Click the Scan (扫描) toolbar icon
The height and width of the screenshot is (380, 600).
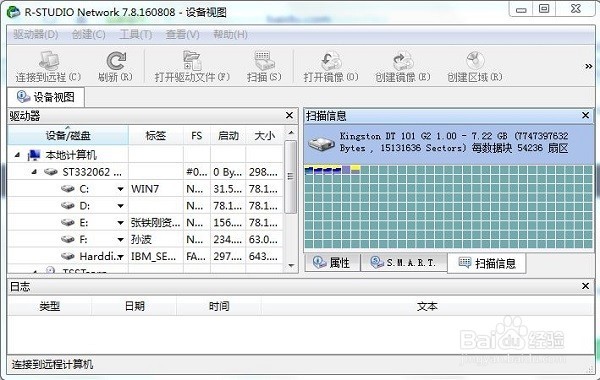(x=264, y=60)
